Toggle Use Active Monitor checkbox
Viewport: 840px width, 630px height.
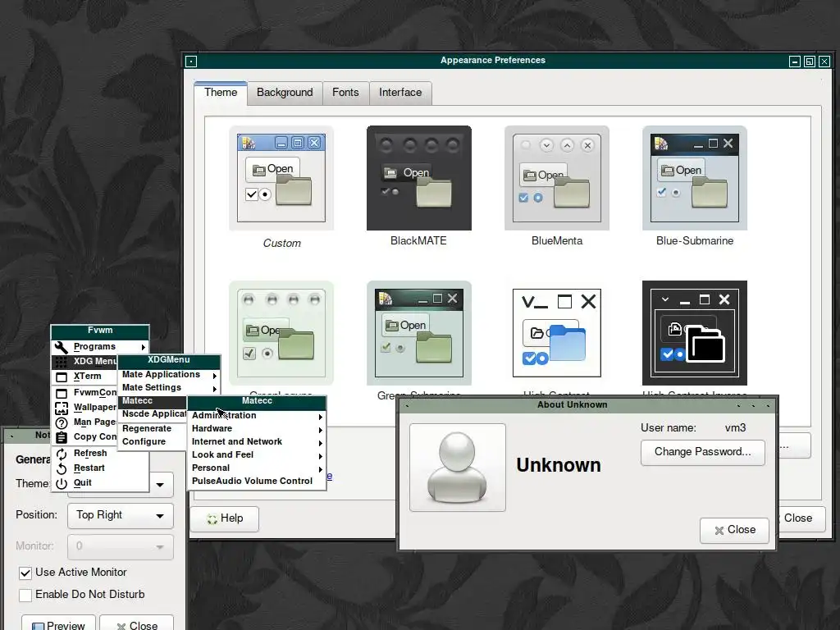pos(25,573)
